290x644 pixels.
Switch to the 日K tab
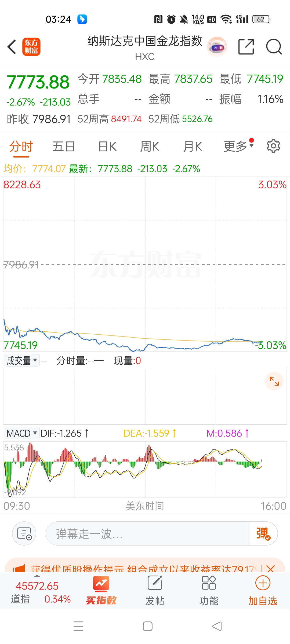pyautogui.click(x=107, y=147)
